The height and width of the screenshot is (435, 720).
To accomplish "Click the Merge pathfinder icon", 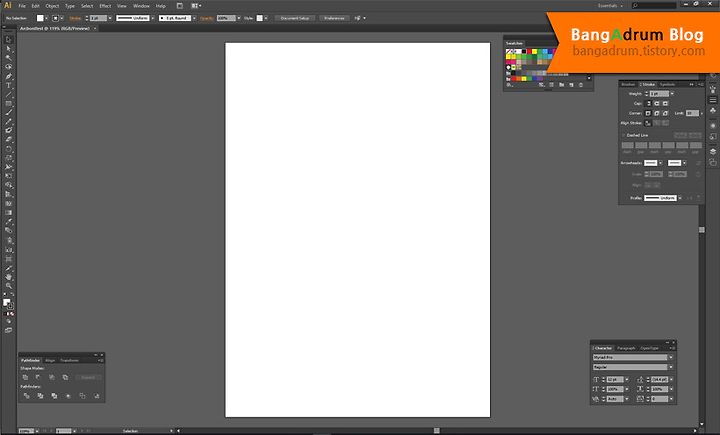I will click(54, 395).
